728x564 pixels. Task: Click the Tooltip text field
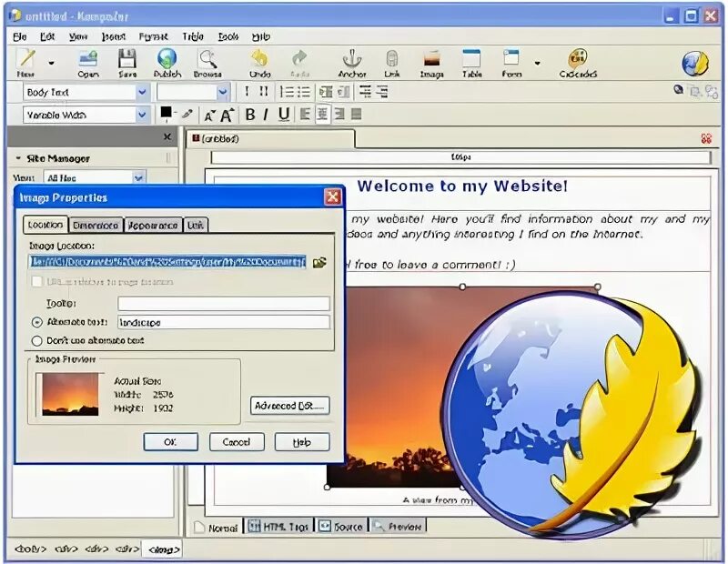click(224, 304)
